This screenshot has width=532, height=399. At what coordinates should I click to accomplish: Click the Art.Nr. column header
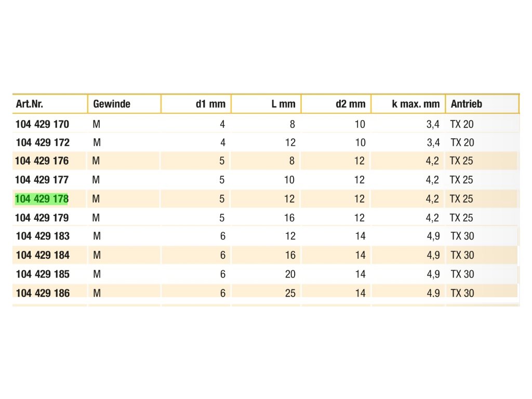[30, 104]
